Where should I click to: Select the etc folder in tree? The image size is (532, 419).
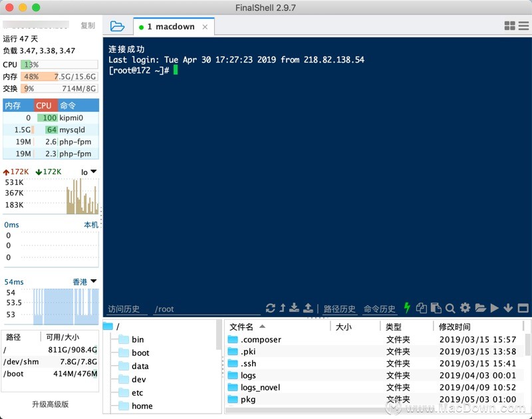click(x=131, y=392)
